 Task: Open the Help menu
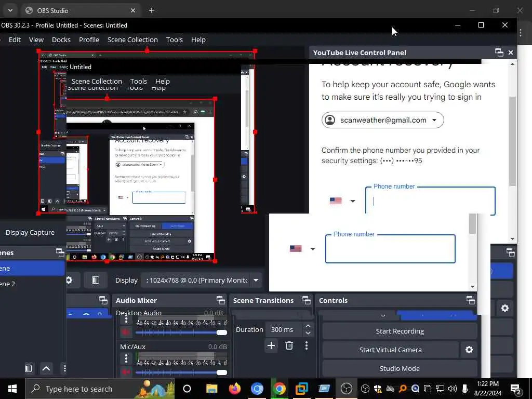point(198,39)
